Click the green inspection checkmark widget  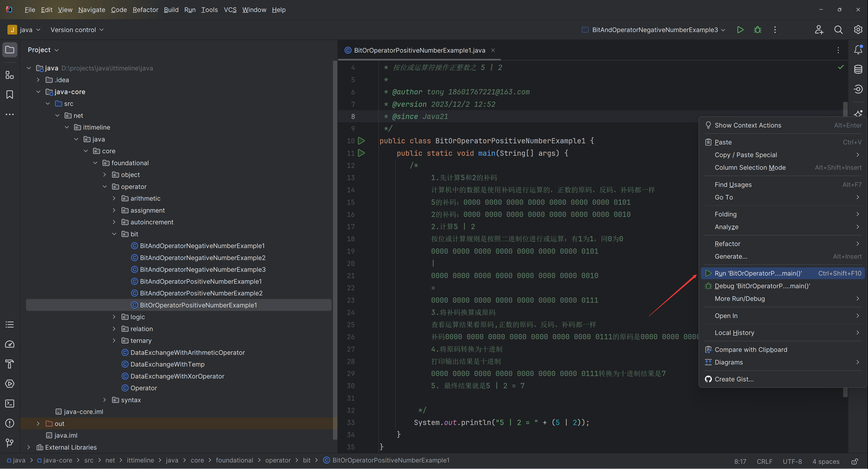[x=841, y=67]
